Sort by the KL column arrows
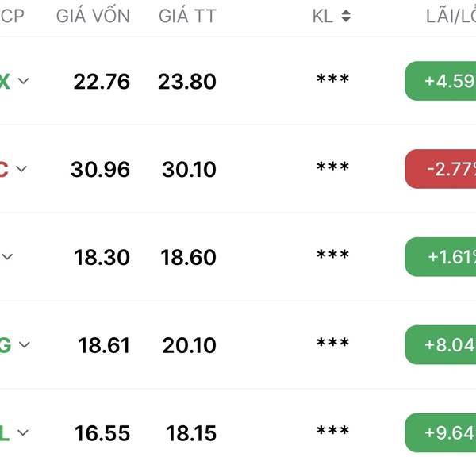 [x=346, y=16]
